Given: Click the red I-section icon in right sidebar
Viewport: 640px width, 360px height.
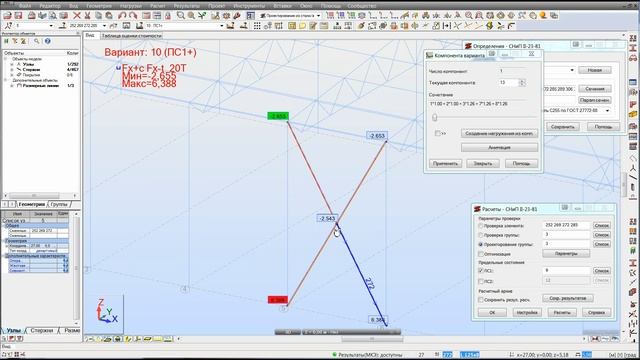Looking at the screenshot, I should tap(633, 48).
